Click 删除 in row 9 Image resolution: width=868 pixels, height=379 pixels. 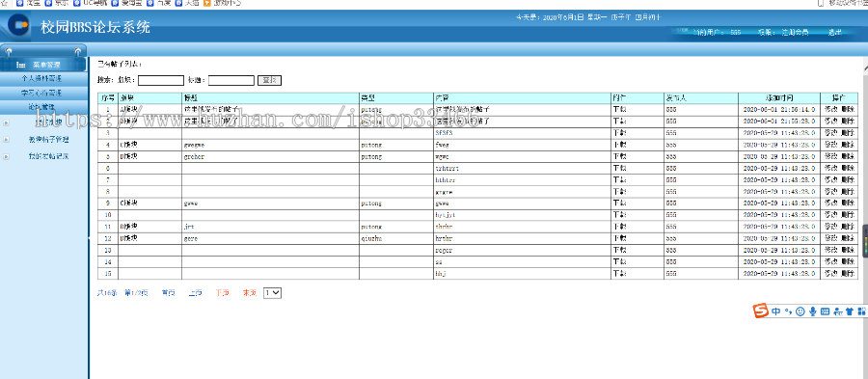pos(848,203)
